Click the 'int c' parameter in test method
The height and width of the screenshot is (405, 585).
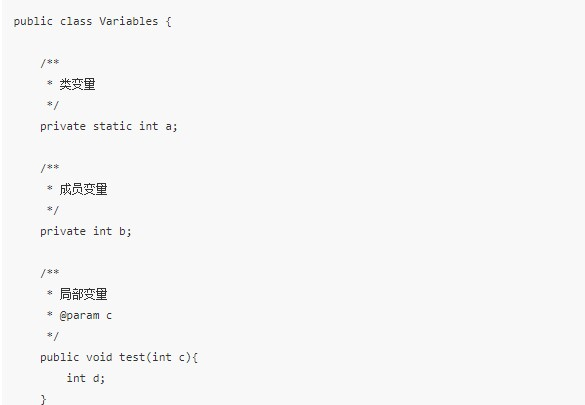pyautogui.click(x=169, y=357)
